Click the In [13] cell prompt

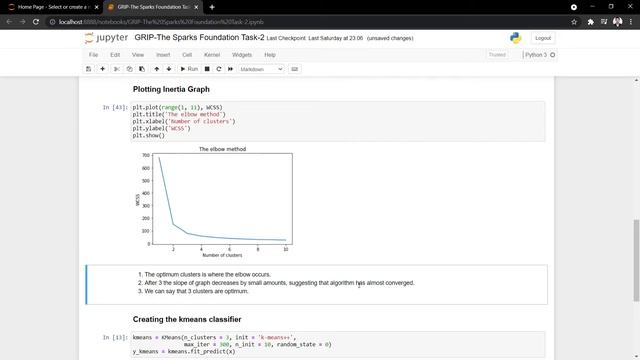pos(115,338)
